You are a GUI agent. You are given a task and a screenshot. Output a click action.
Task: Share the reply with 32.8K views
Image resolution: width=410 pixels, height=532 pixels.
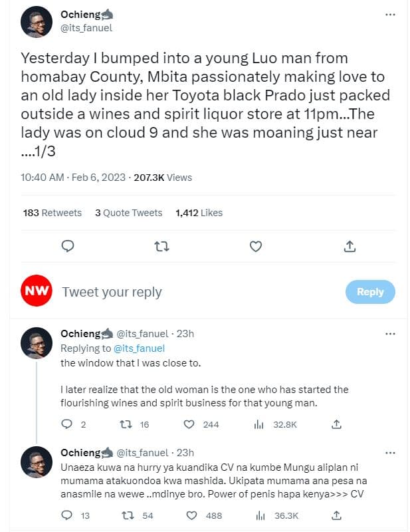click(x=337, y=424)
